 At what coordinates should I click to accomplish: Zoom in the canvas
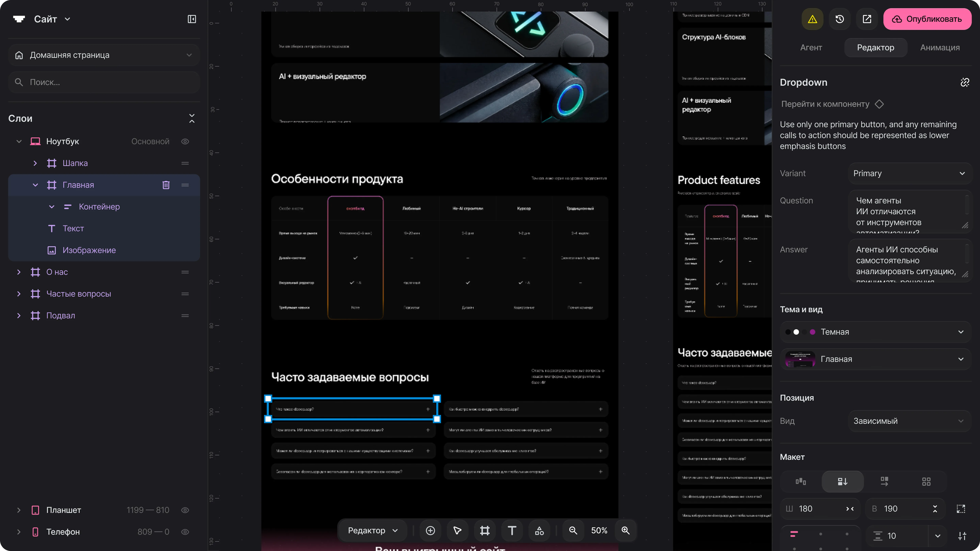point(625,530)
